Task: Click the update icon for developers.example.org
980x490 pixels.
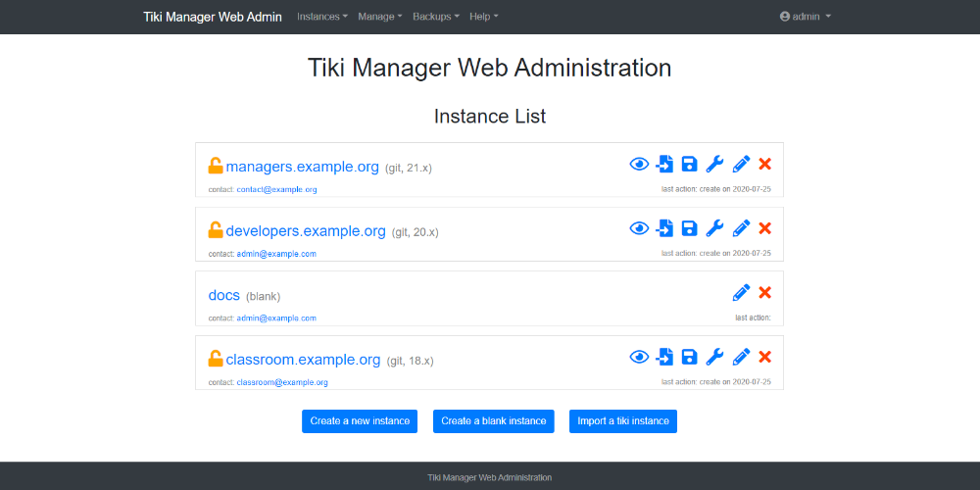Action: 664,228
